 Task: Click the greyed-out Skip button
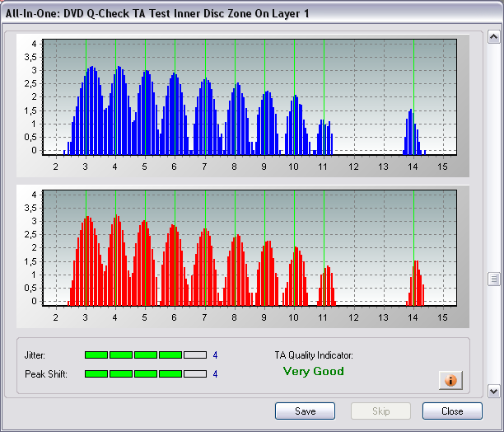(381, 411)
